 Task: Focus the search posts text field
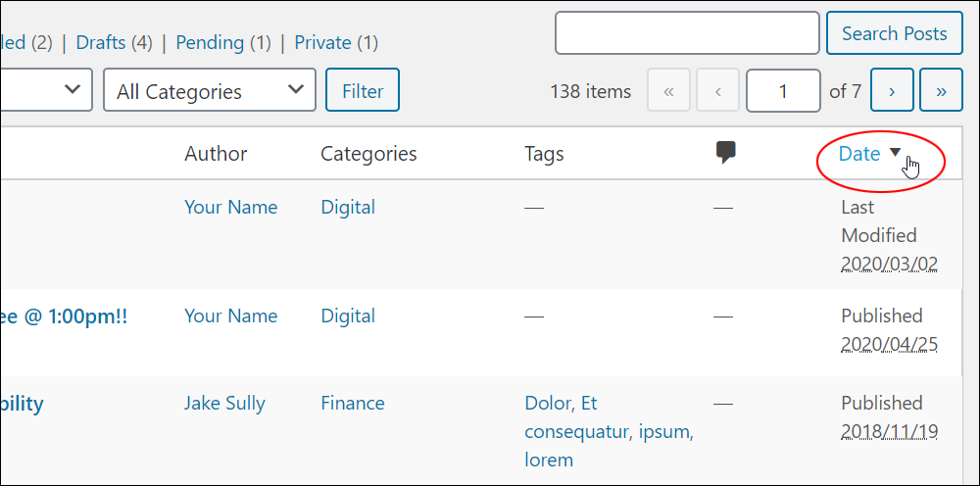688,33
